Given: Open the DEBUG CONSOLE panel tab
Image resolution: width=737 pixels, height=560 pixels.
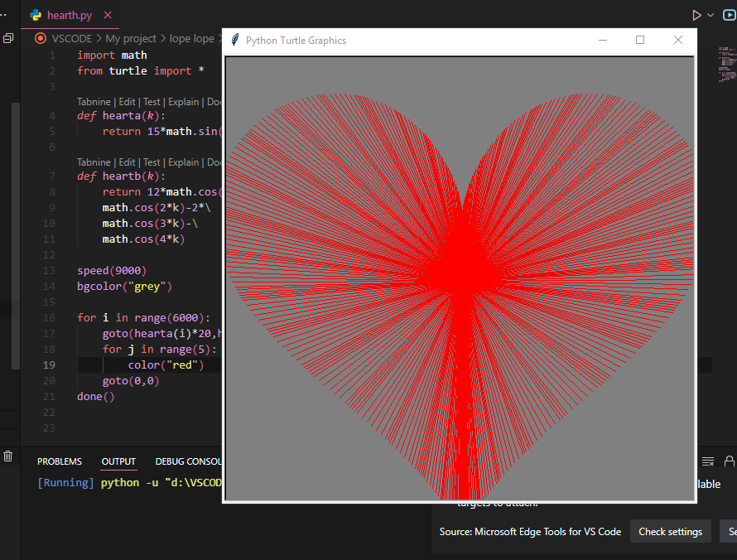Looking at the screenshot, I should [x=188, y=461].
